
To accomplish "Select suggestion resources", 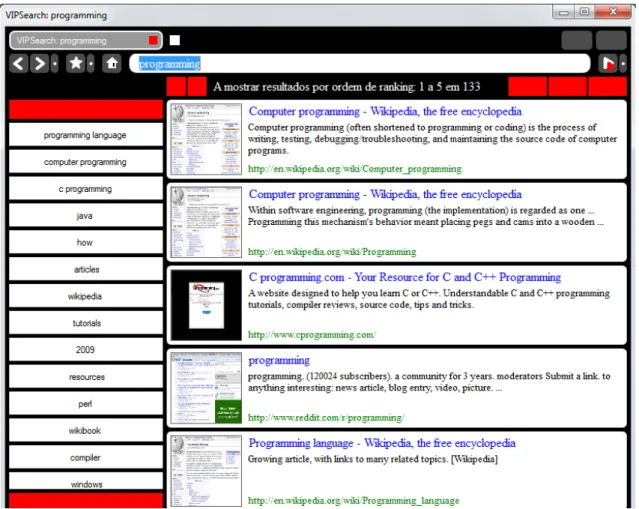I will tap(86, 377).
